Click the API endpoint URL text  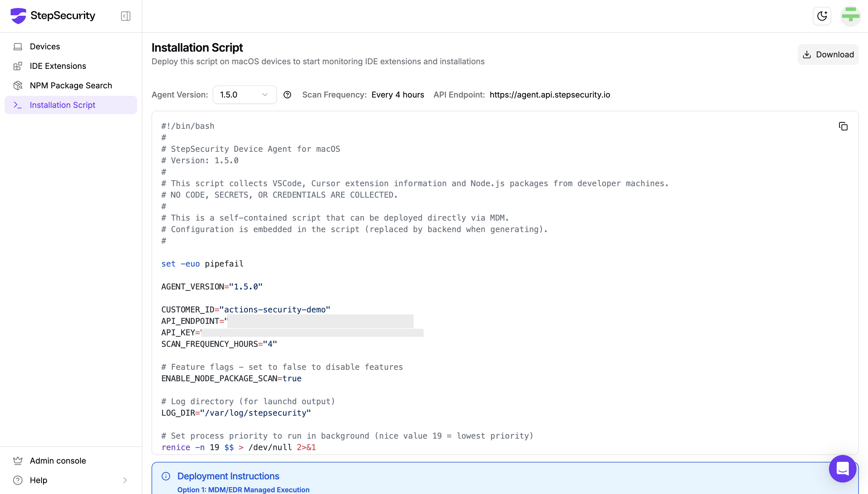click(550, 95)
